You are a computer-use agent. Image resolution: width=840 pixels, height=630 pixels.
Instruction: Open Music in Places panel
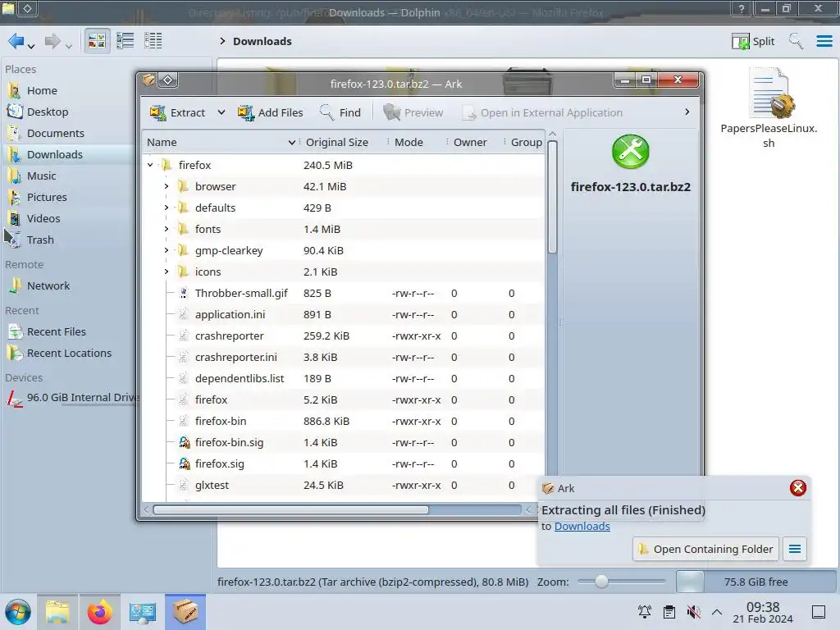(41, 176)
